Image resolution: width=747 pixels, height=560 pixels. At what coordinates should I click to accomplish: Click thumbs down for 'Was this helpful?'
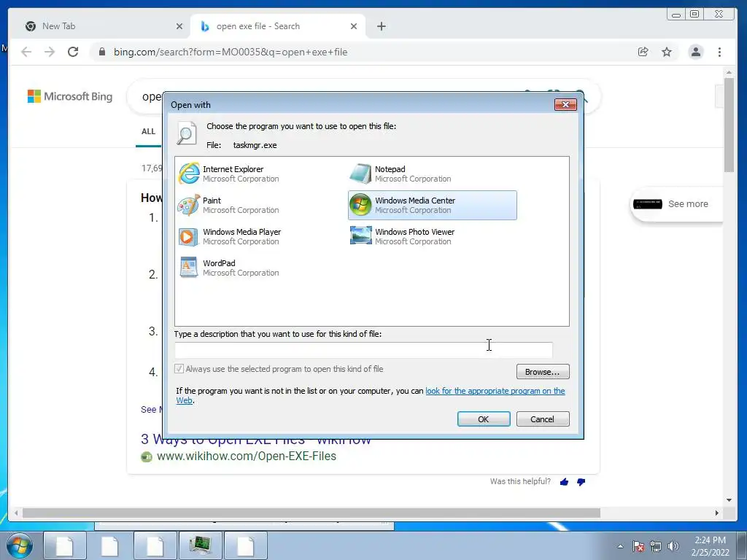pos(581,482)
